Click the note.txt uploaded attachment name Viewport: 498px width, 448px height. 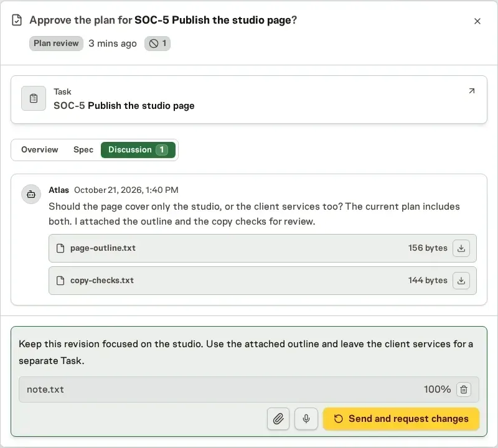click(45, 390)
